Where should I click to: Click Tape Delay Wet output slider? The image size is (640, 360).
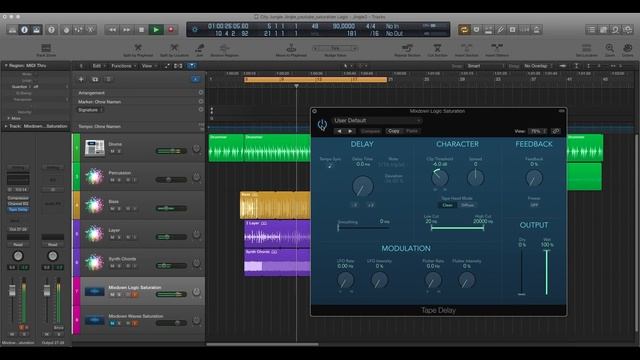coord(547,272)
